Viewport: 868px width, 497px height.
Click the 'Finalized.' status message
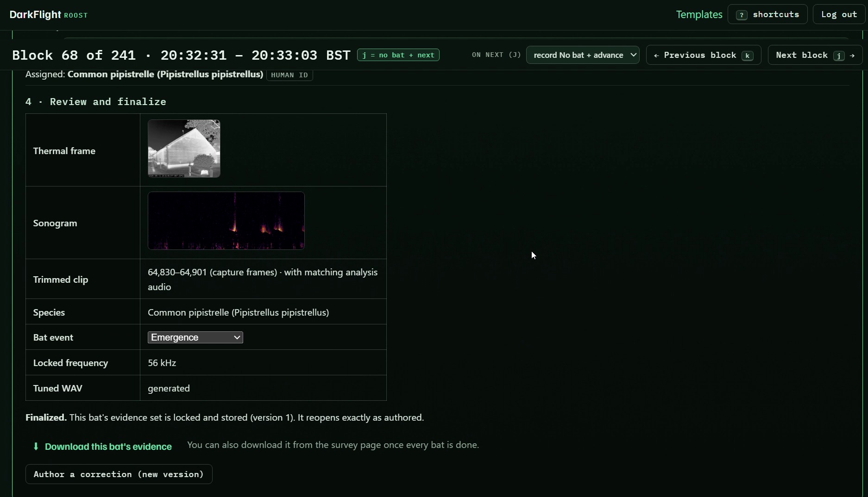click(x=225, y=417)
